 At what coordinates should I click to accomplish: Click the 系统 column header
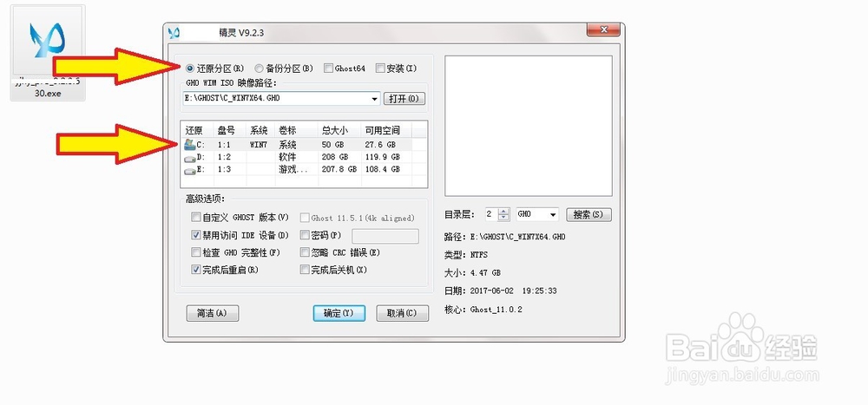tap(260, 131)
